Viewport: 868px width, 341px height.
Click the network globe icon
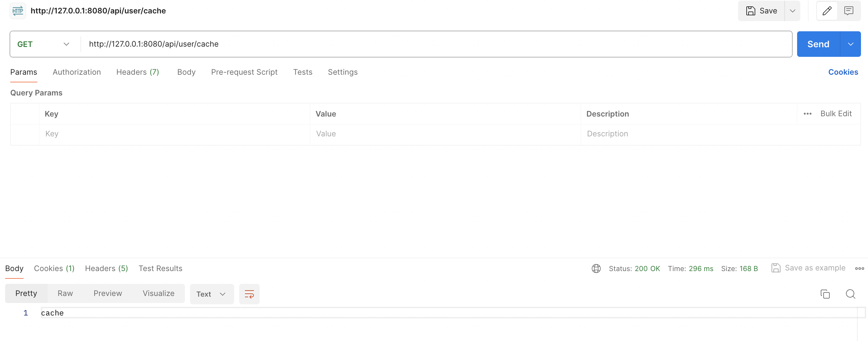click(596, 268)
